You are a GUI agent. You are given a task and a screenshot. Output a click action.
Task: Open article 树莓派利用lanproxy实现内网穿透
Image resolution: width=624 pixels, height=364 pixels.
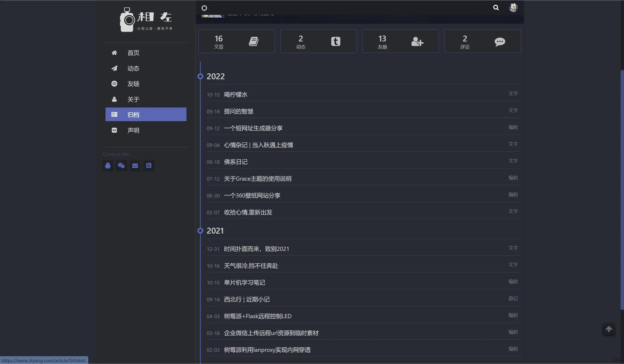click(x=267, y=350)
